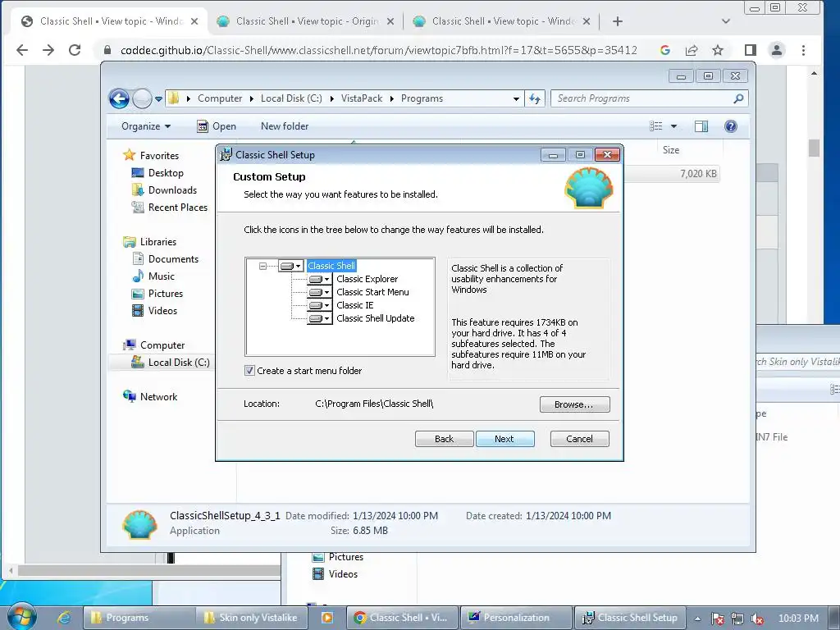Open Recent Places in Favorites
This screenshot has height=630, width=840.
click(x=177, y=208)
